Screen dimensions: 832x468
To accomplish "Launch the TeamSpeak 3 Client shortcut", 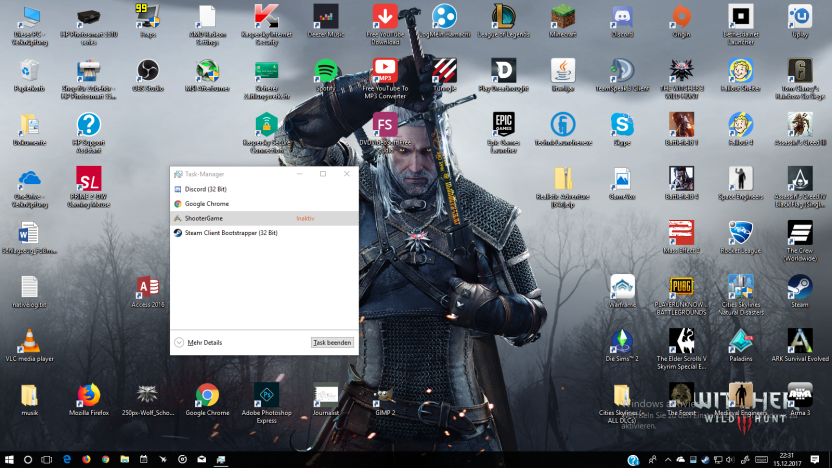I will [622, 71].
